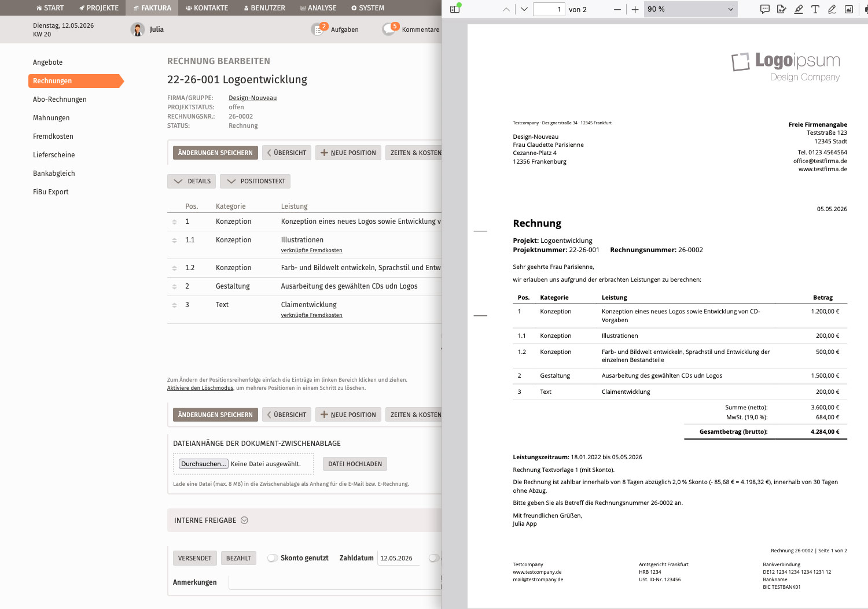Click lower Übersicht button
This screenshot has height=609, width=868.
coord(286,415)
